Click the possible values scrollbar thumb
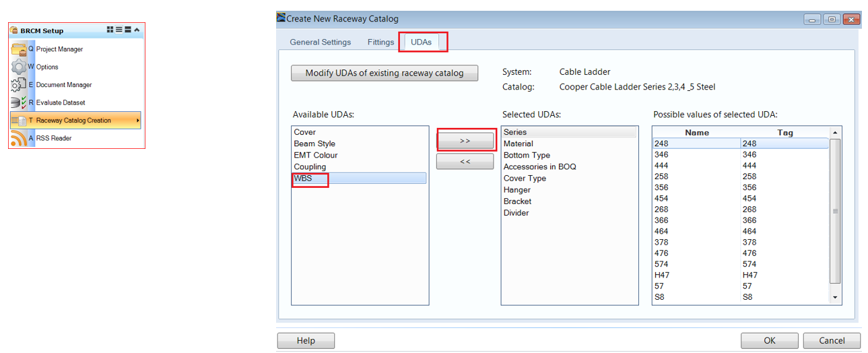868x353 pixels. pos(836,211)
